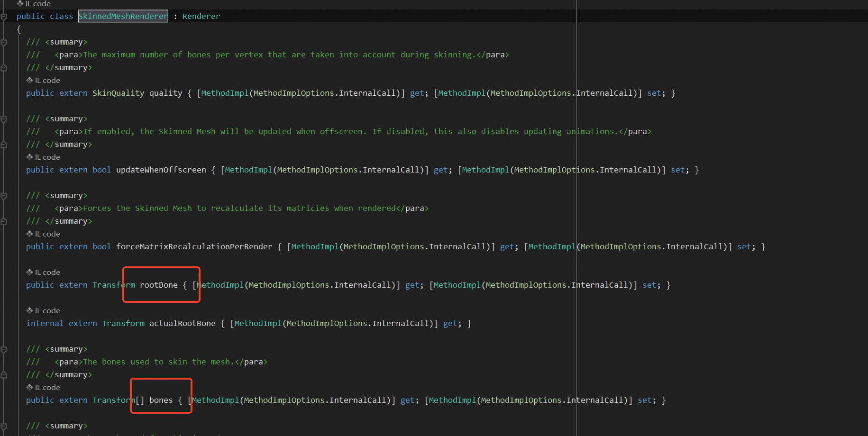Open the IL code link for the rootBone property
This screenshot has height=436, width=868.
click(x=47, y=272)
